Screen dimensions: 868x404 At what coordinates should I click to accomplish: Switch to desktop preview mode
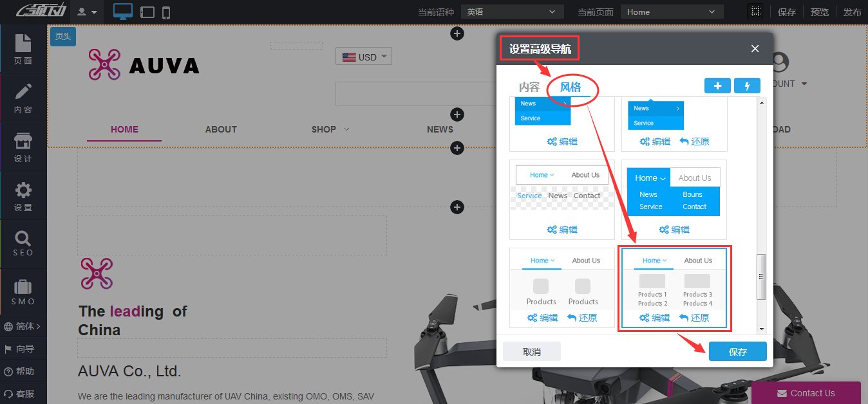tap(123, 12)
